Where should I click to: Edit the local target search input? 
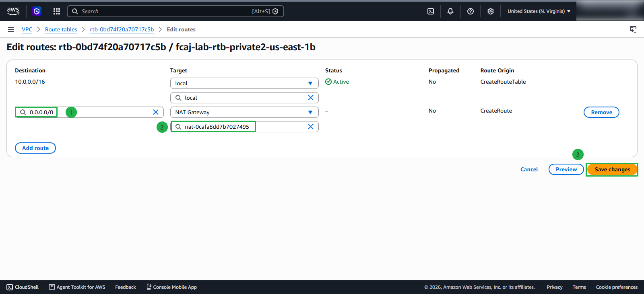pos(244,98)
